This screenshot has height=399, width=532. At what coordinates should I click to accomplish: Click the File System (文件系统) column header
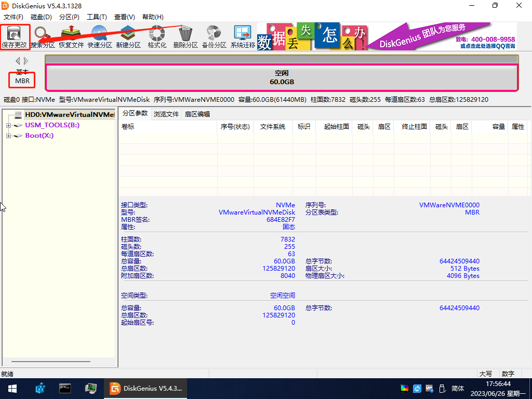272,127
